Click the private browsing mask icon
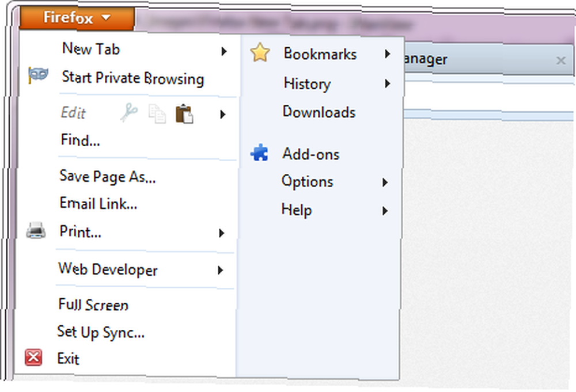Image resolution: width=576 pixels, height=392 pixels. tap(38, 75)
